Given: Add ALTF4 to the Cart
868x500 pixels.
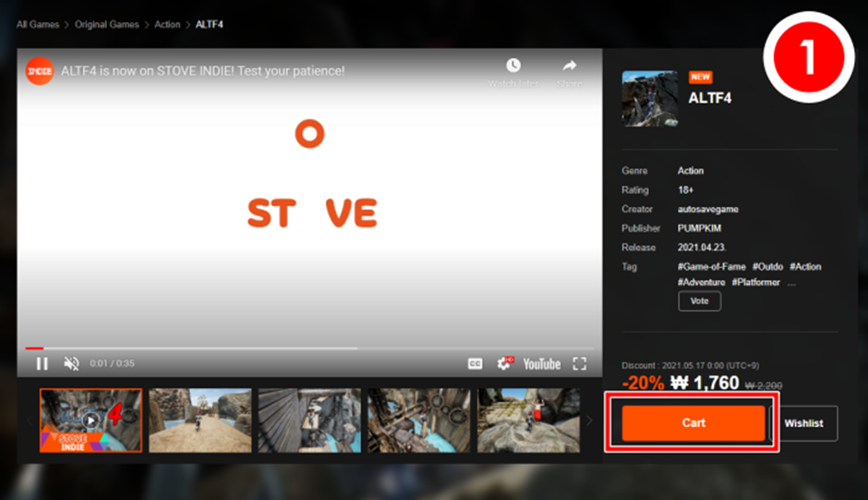Looking at the screenshot, I should click(693, 422).
